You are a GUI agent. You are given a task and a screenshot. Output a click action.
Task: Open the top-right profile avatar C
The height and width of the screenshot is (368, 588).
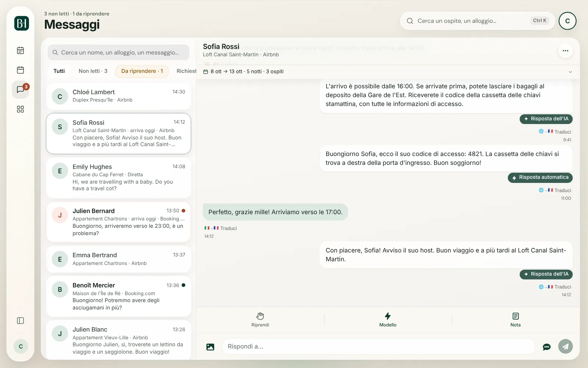click(x=567, y=21)
